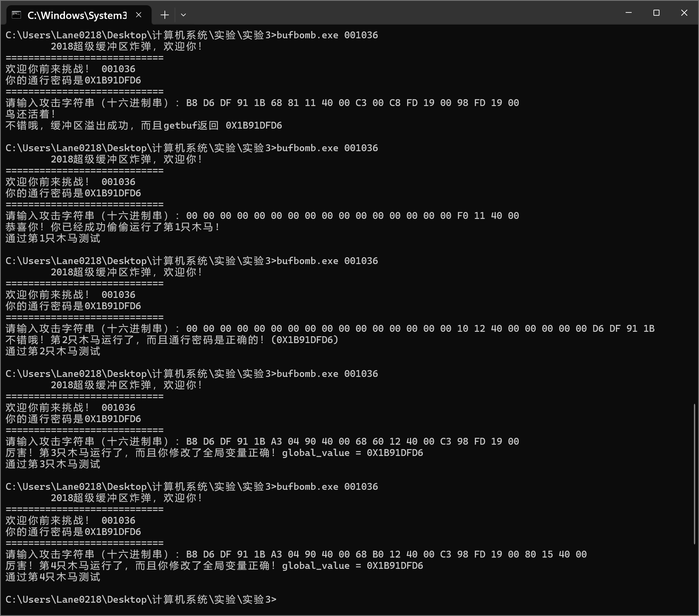Maximize the terminal window

click(656, 13)
